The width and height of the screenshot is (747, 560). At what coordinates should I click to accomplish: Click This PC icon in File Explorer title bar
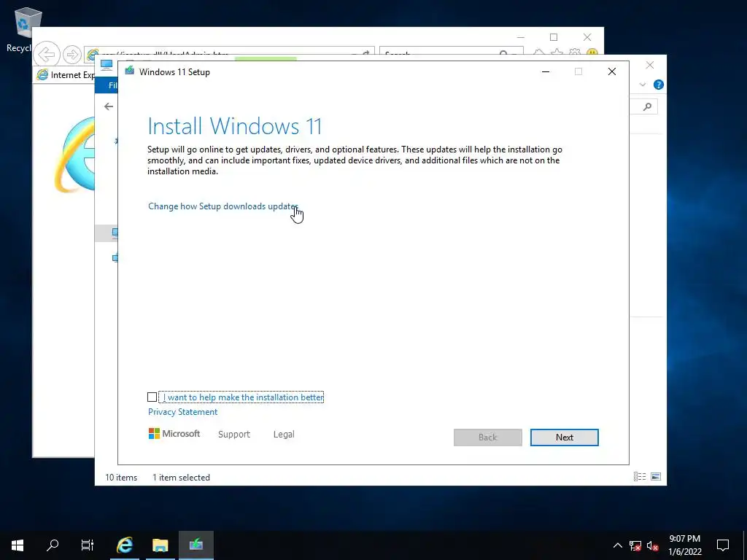[x=107, y=65]
